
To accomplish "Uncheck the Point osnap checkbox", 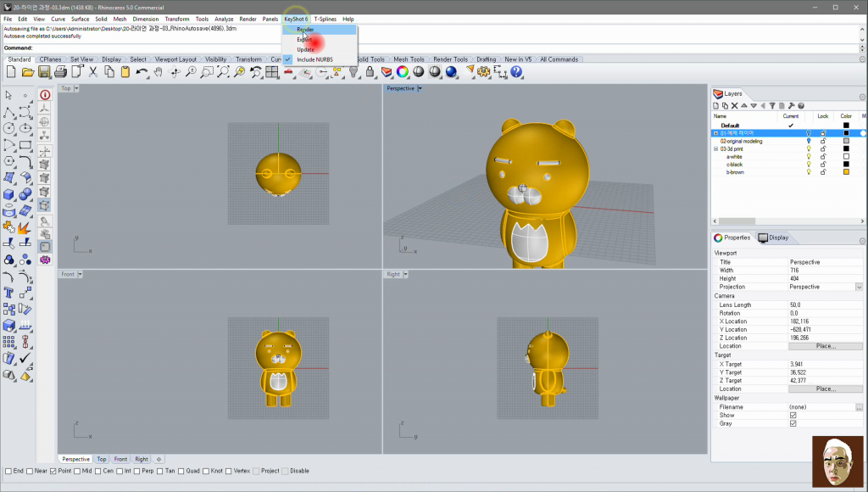I will pos(53,471).
